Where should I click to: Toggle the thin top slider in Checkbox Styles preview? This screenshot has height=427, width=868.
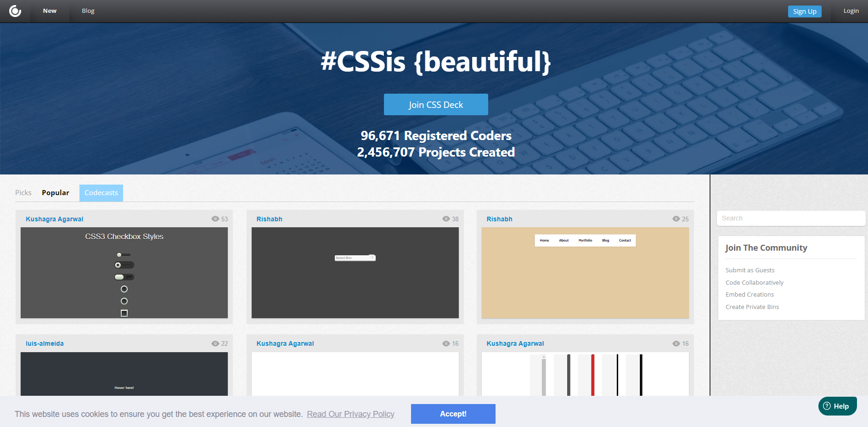(124, 255)
